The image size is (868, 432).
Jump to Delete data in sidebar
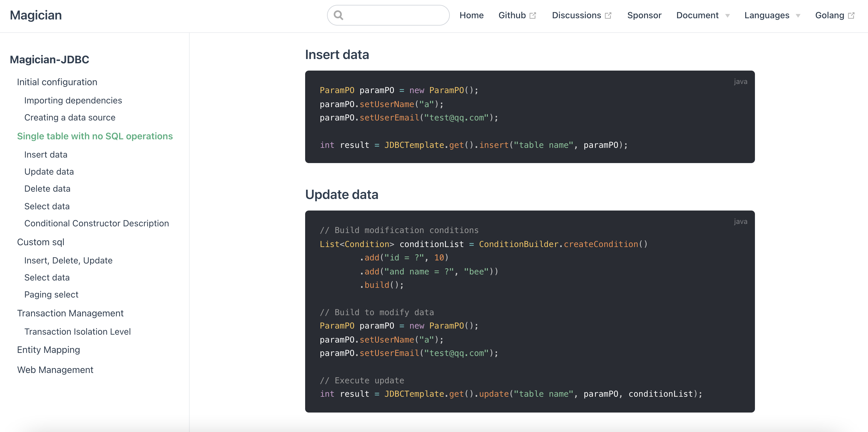pyautogui.click(x=47, y=189)
